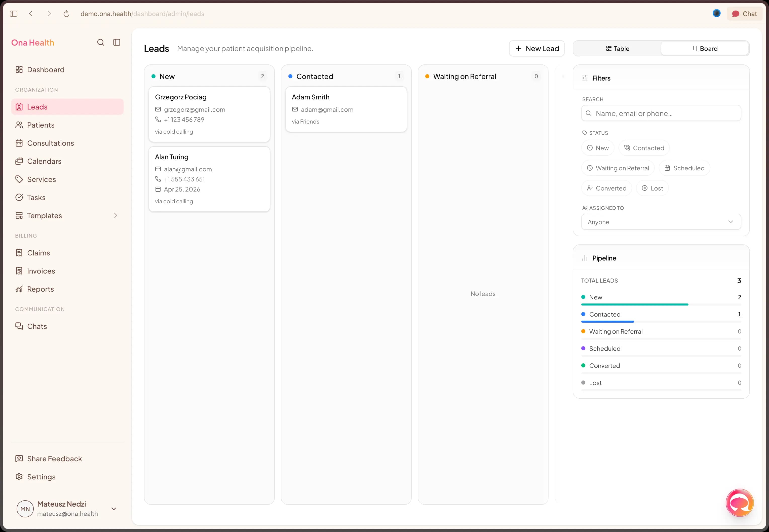The image size is (769, 532).
Task: Click the New pipeline progress bar
Action: (634, 304)
